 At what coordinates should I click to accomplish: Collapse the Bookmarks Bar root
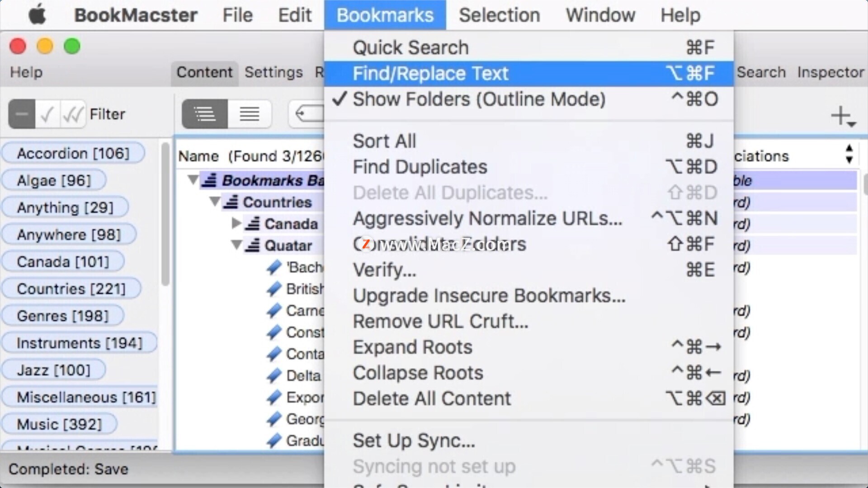point(193,180)
